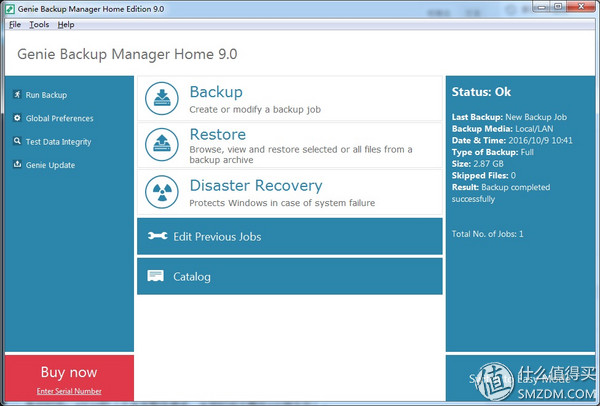The width and height of the screenshot is (600, 406).
Task: Choose the Restore heading text
Action: point(218,134)
